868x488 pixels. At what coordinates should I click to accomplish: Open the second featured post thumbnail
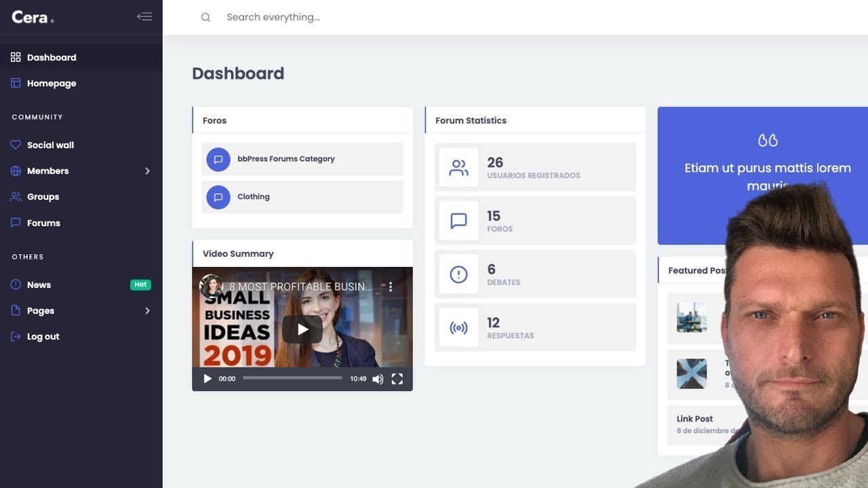point(692,373)
